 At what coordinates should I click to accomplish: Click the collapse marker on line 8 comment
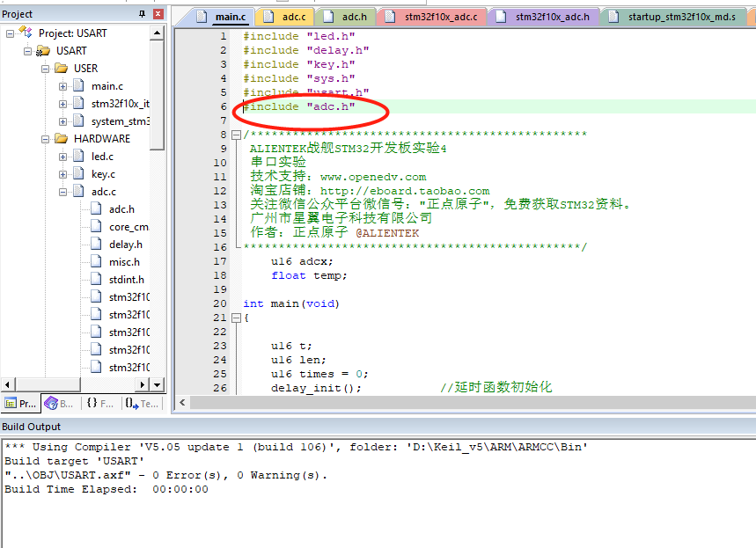click(238, 135)
